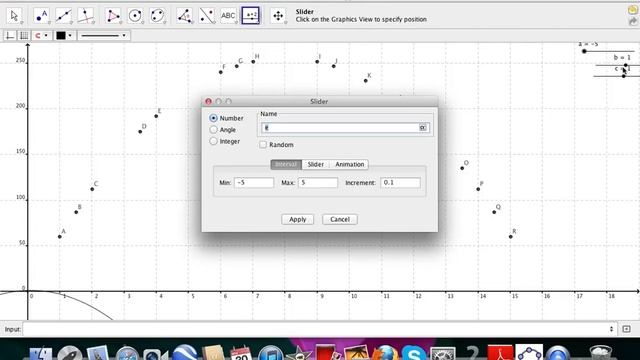The image size is (640, 360).
Task: Click the Apply button
Action: [298, 219]
